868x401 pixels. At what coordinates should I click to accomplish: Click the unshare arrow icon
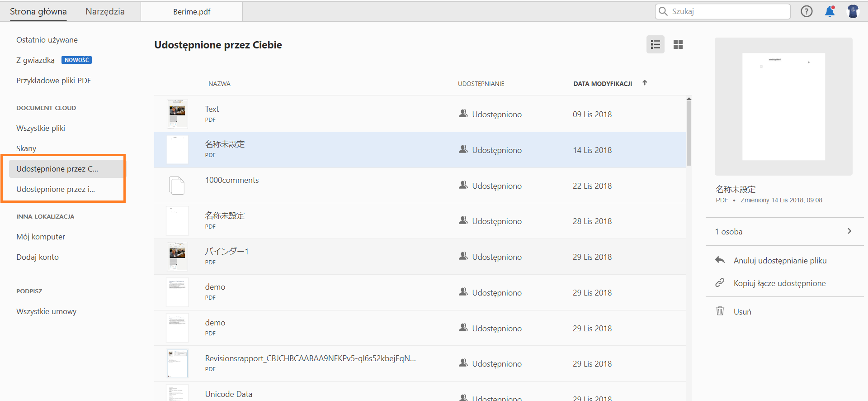[720, 260]
